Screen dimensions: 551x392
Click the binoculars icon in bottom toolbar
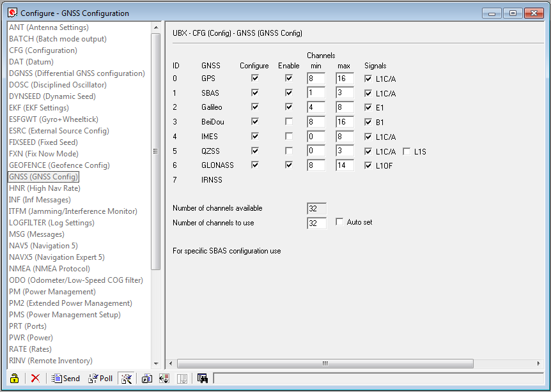(203, 378)
